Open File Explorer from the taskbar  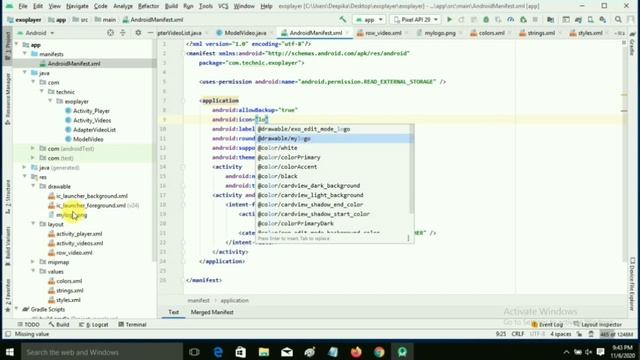tap(264, 352)
